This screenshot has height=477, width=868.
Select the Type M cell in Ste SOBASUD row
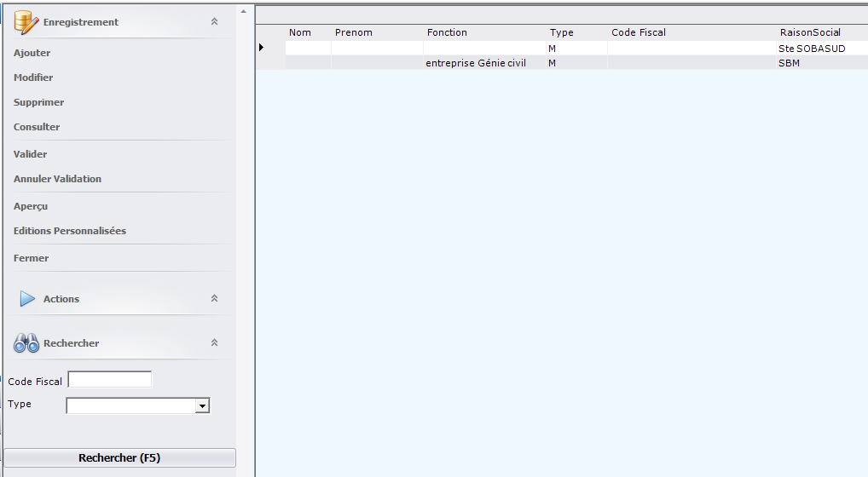(x=577, y=48)
